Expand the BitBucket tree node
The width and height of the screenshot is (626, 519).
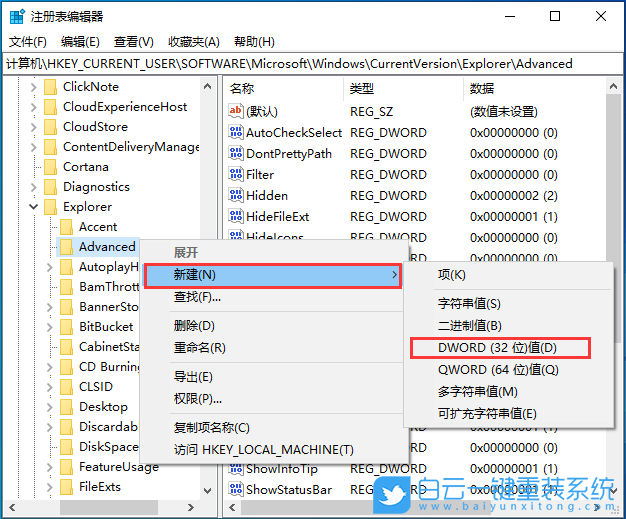click(x=50, y=327)
